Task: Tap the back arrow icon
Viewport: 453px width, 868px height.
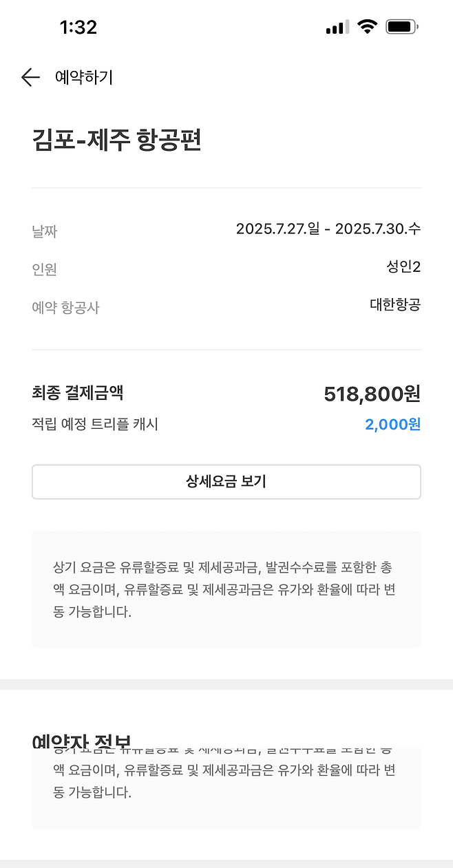Action: (x=30, y=77)
